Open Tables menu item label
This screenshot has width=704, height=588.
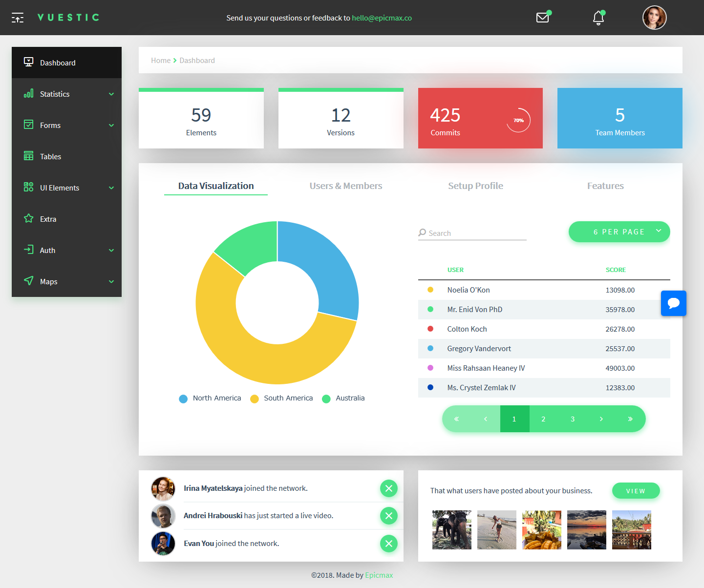[51, 156]
